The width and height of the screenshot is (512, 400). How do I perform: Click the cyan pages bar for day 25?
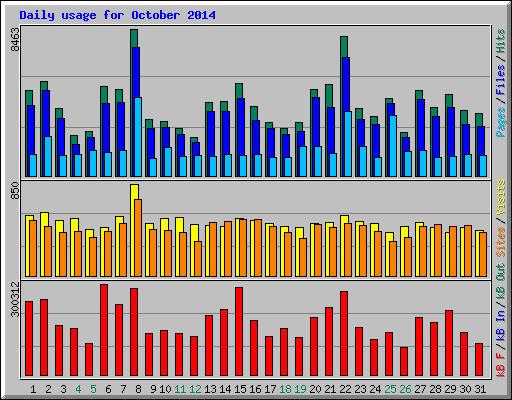pos(393,146)
